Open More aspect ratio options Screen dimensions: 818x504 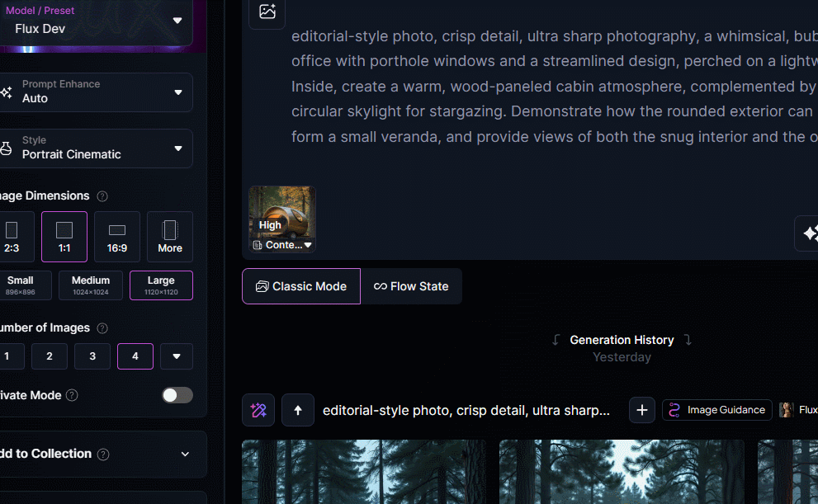tap(170, 237)
